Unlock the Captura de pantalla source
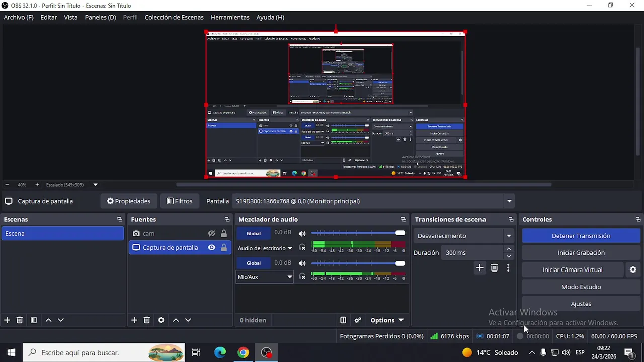Viewport: 644px width, 362px height. (x=224, y=248)
